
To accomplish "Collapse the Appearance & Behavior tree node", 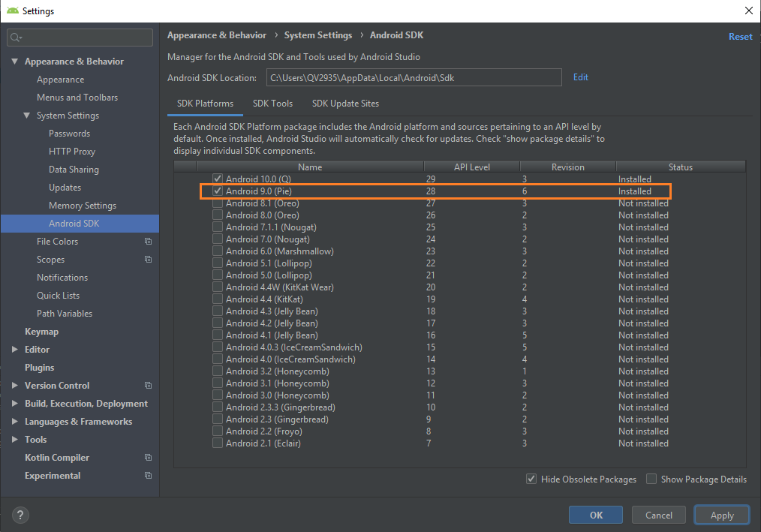I will [x=15, y=62].
